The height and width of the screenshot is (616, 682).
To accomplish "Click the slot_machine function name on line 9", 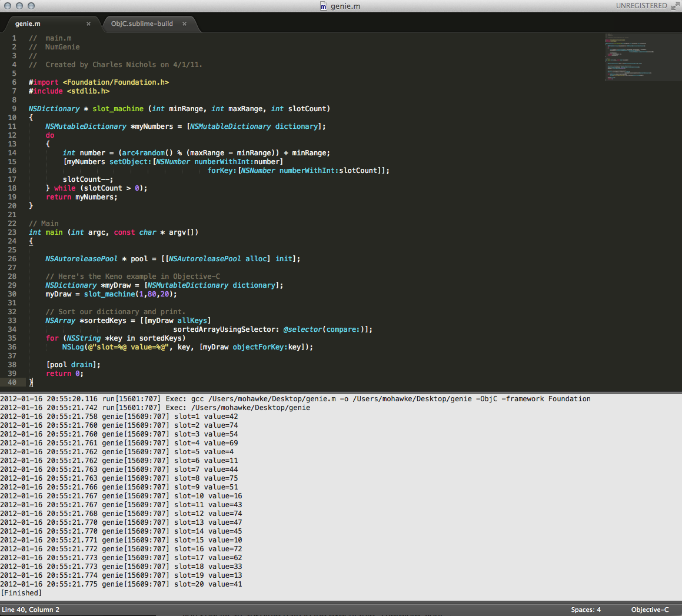I will click(x=118, y=109).
